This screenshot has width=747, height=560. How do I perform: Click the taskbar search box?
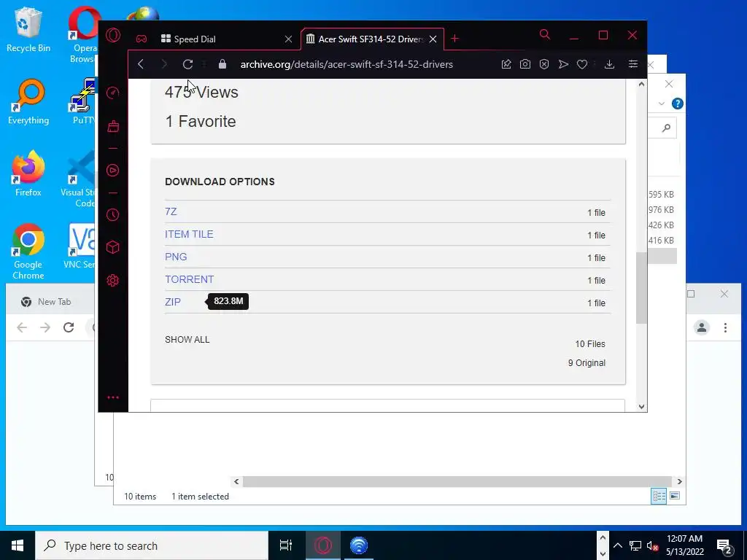click(152, 545)
